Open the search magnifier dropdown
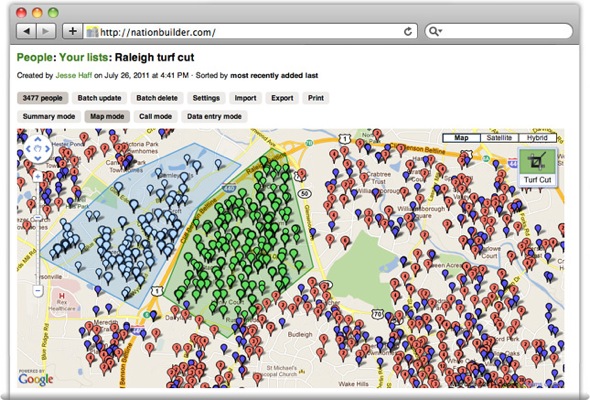The image size is (590, 400). pyautogui.click(x=435, y=32)
